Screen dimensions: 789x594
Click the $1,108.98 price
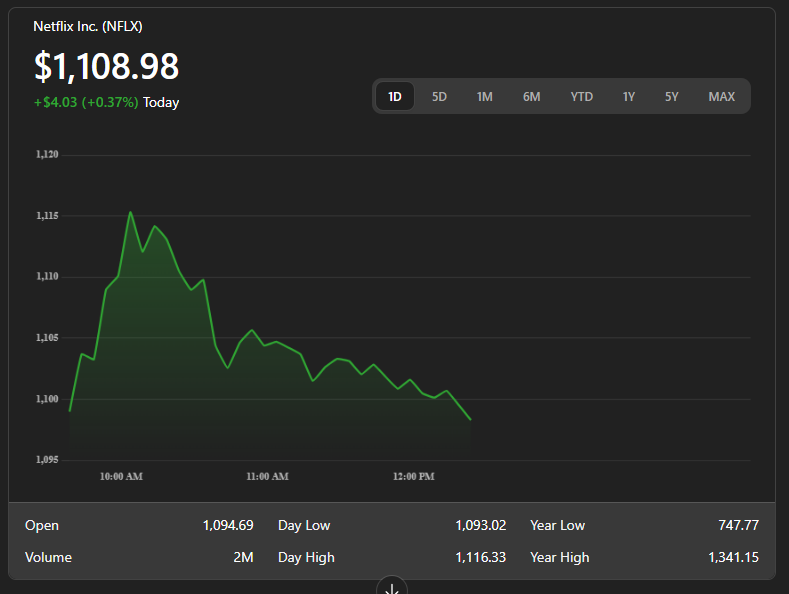click(107, 66)
